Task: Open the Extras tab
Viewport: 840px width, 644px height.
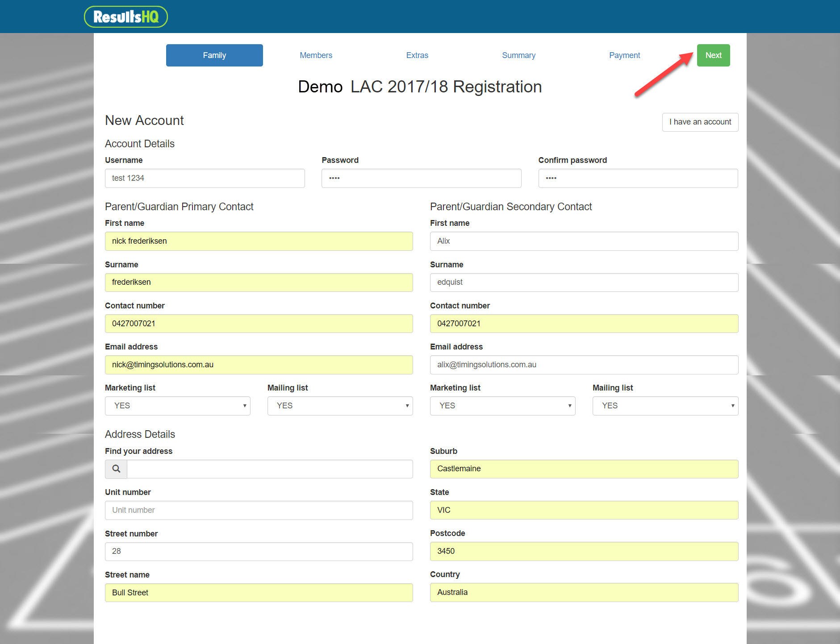Action: pos(417,55)
